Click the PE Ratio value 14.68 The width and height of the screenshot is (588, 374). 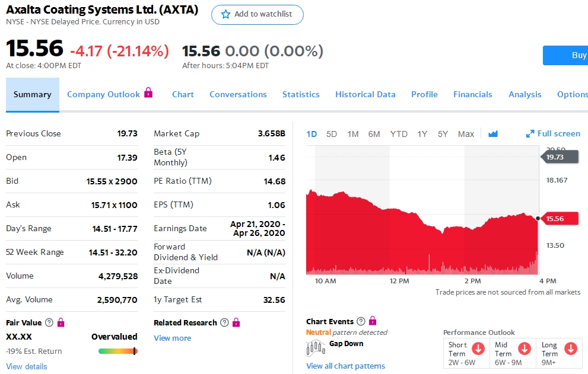(x=275, y=181)
